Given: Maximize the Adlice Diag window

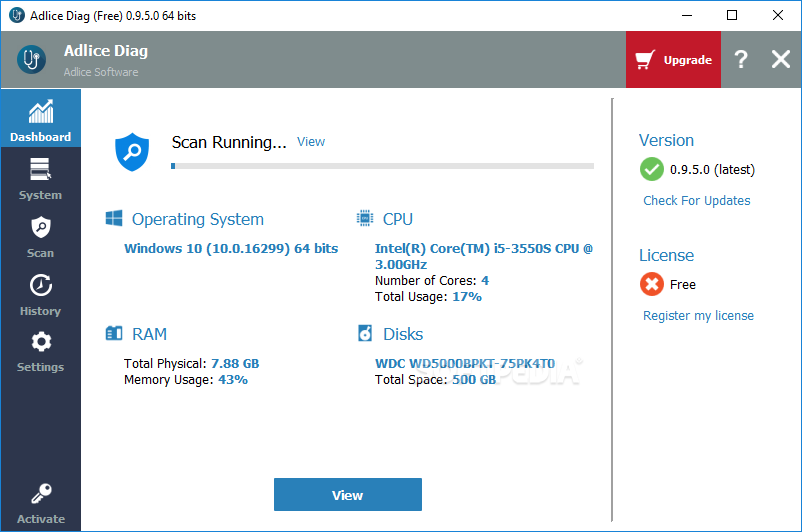Looking at the screenshot, I should [x=732, y=15].
